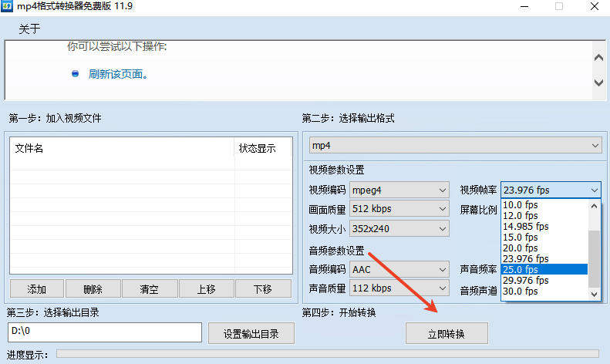Click the fps list scrollbar thumb
The height and width of the screenshot is (364, 610).
click(x=594, y=258)
